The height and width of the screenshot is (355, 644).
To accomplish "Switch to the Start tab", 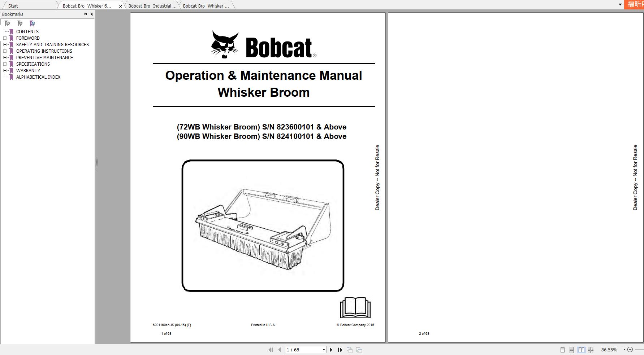I will click(x=13, y=6).
